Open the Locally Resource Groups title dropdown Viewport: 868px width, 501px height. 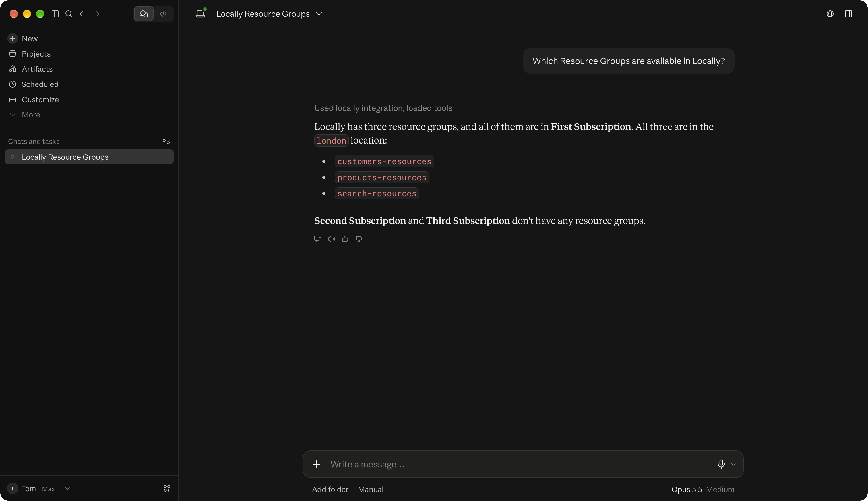[x=269, y=14]
